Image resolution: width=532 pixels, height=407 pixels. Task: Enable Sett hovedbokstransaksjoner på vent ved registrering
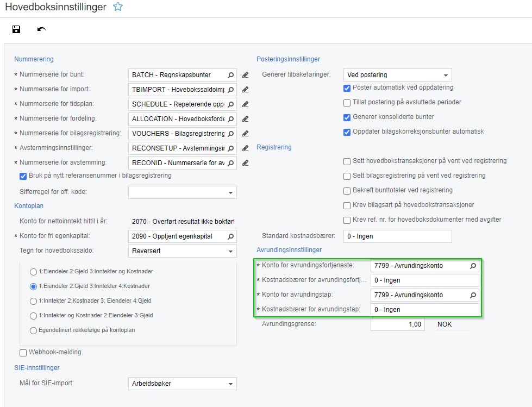(347, 161)
